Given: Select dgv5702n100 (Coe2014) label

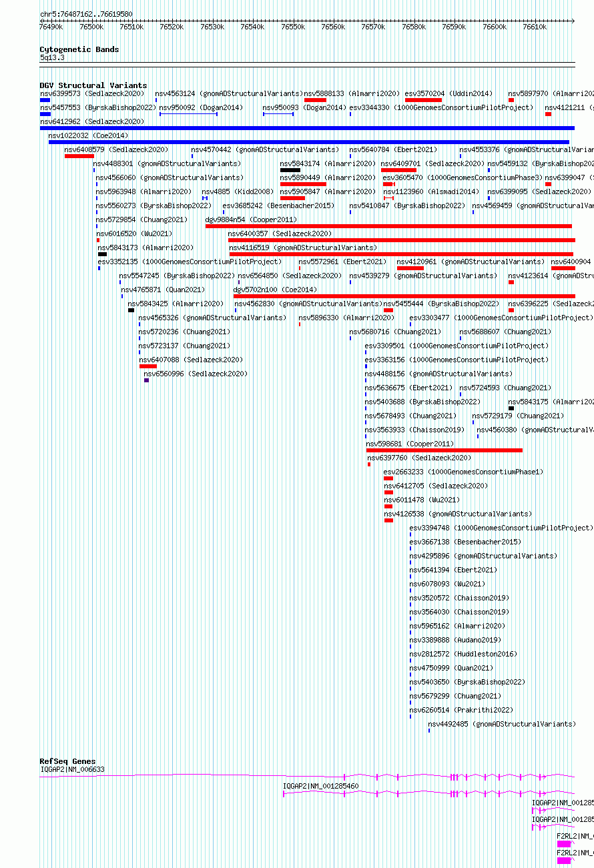Looking at the screenshot, I should click(275, 290).
